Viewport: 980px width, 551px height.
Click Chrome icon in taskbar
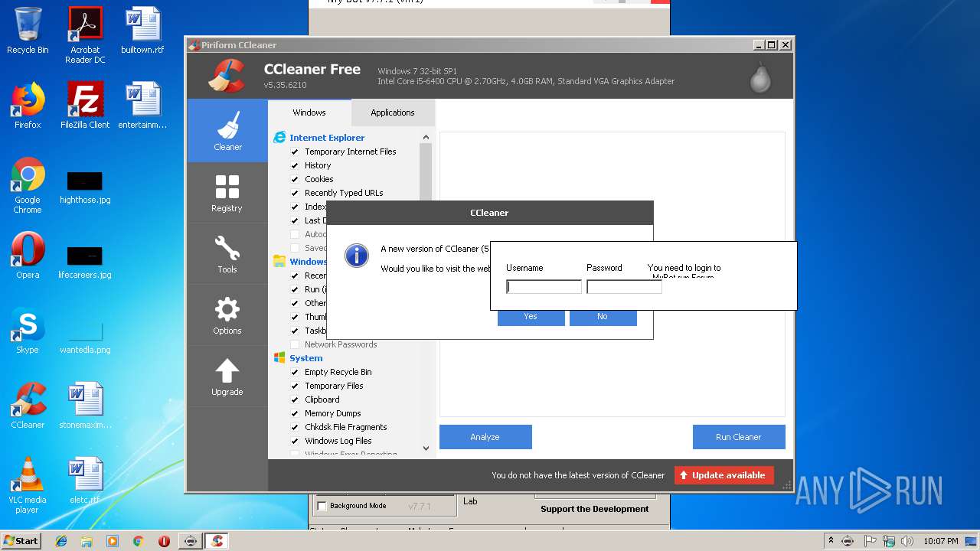[138, 541]
